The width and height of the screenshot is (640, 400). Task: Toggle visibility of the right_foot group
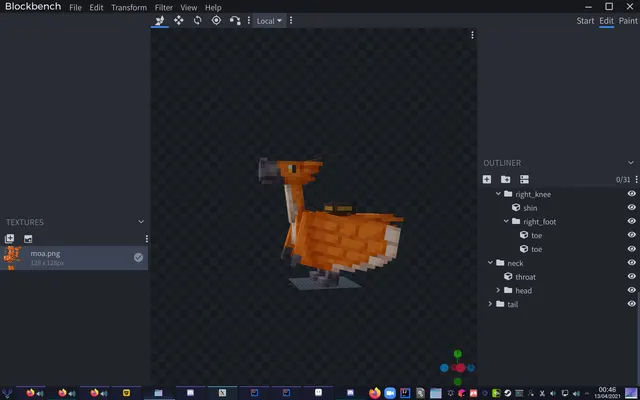click(x=631, y=221)
